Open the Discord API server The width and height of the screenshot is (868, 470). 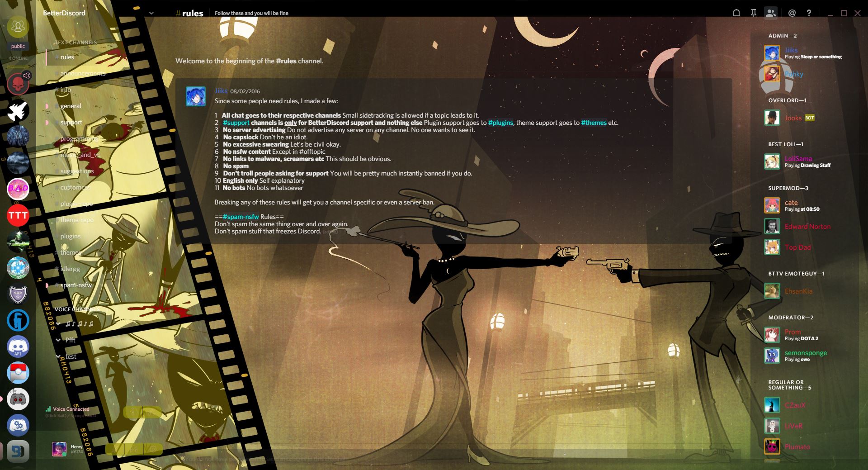[18, 347]
